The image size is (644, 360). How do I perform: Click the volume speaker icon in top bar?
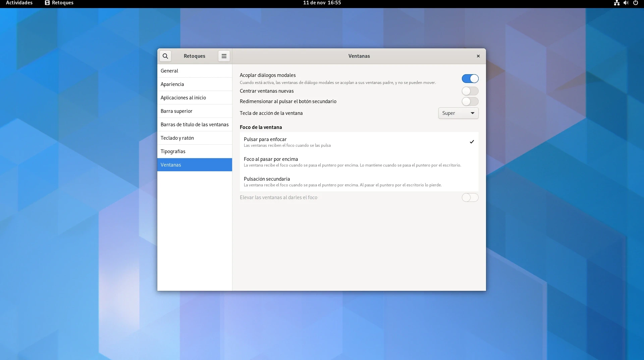(626, 3)
